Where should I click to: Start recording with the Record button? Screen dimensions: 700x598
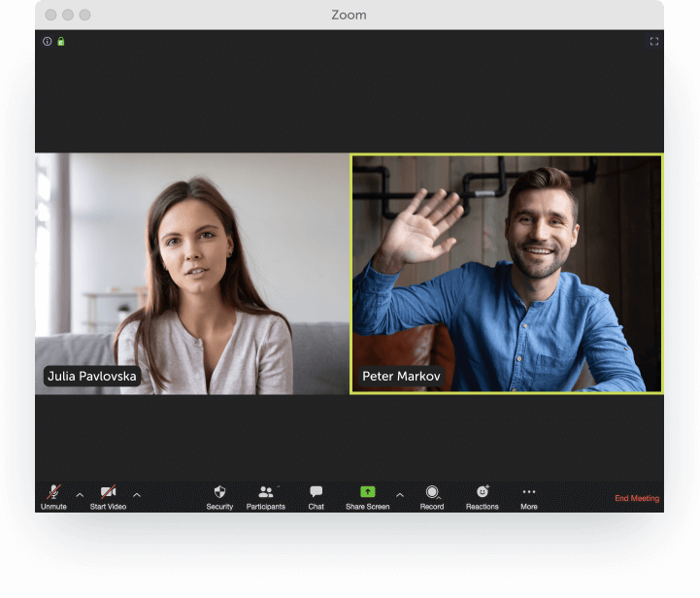click(432, 497)
